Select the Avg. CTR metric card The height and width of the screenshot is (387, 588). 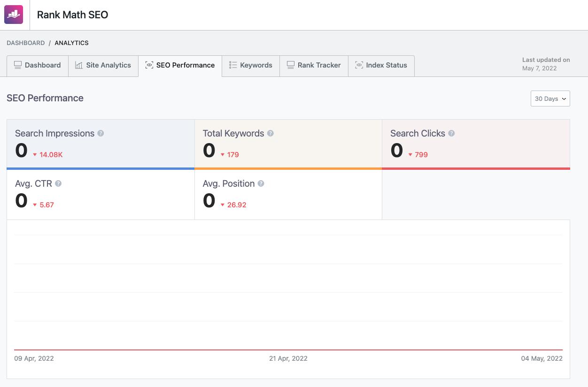click(x=101, y=194)
